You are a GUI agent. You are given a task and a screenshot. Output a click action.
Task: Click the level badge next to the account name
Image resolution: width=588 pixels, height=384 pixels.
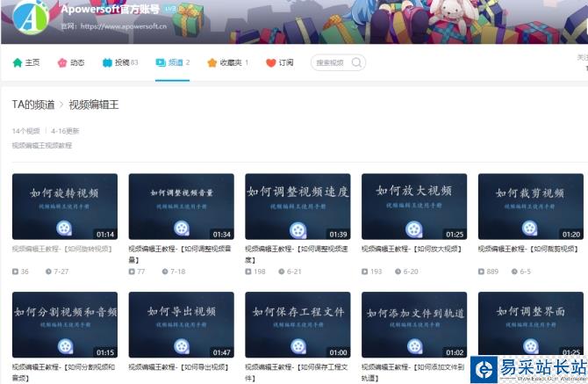point(170,9)
